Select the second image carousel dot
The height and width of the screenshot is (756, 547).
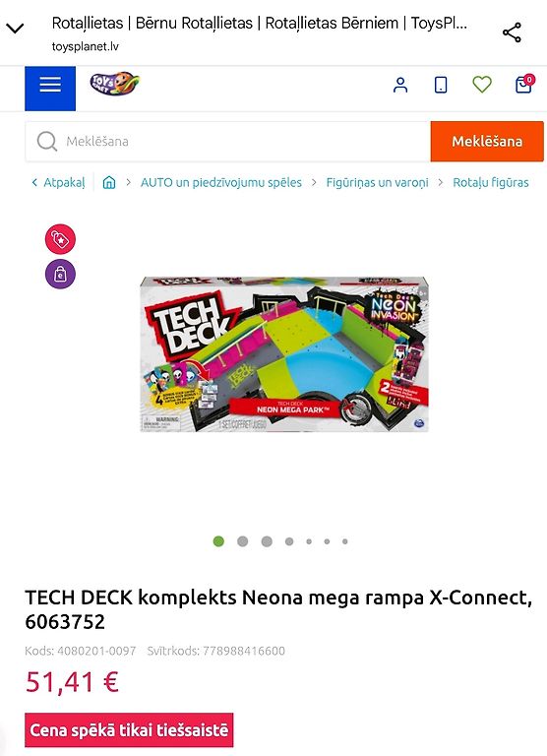point(243,541)
